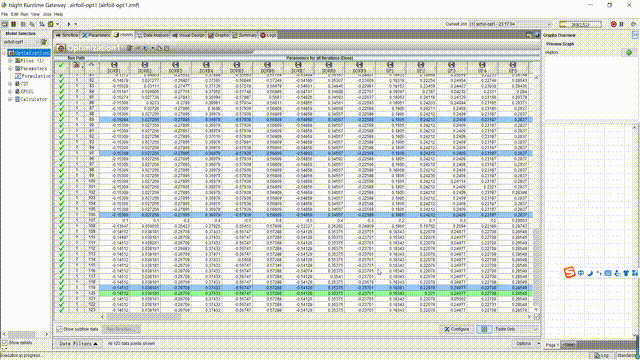Click the table vertical scrollbar
This screenshot has width=640, height=360.
536,194
